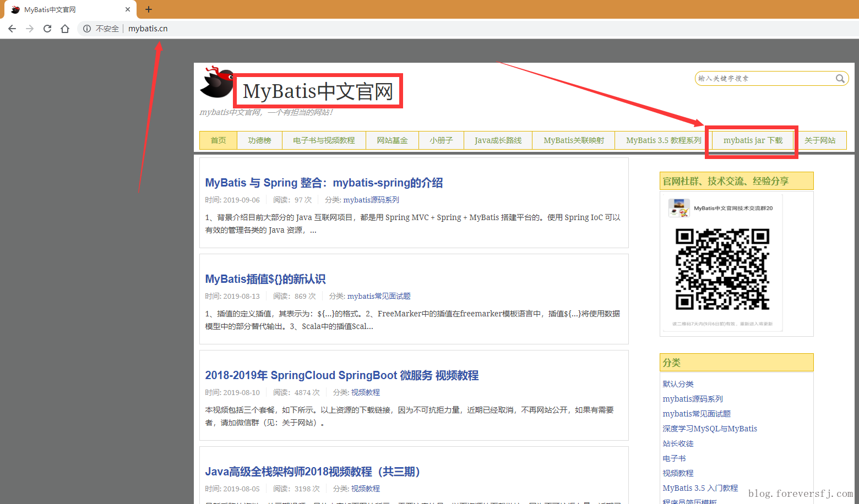Open article MyBatis 与 Spring 整合

tap(324, 183)
